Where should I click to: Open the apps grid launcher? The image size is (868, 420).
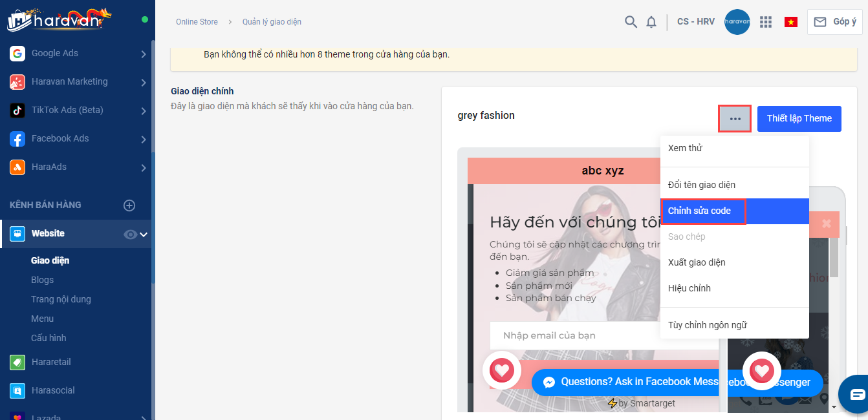766,22
